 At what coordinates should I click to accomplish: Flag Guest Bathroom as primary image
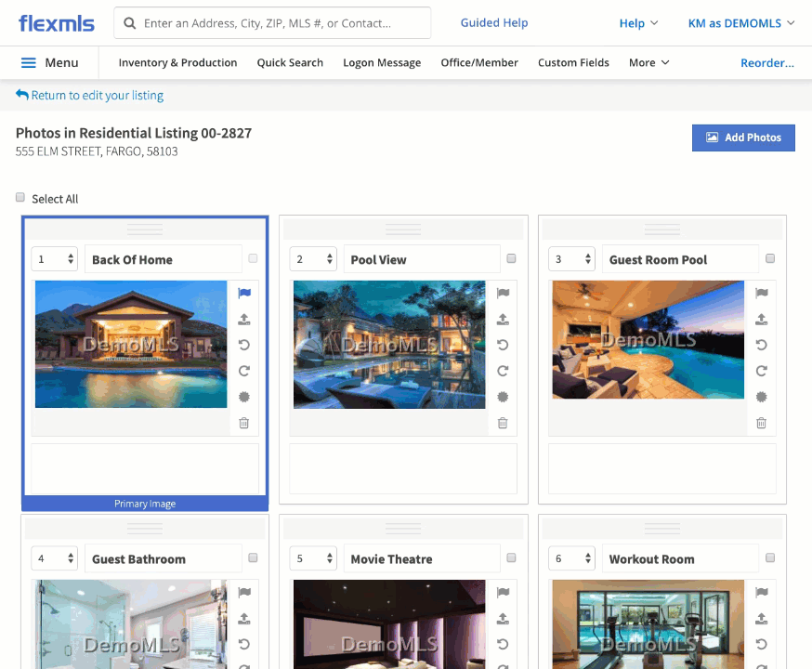pos(244,593)
